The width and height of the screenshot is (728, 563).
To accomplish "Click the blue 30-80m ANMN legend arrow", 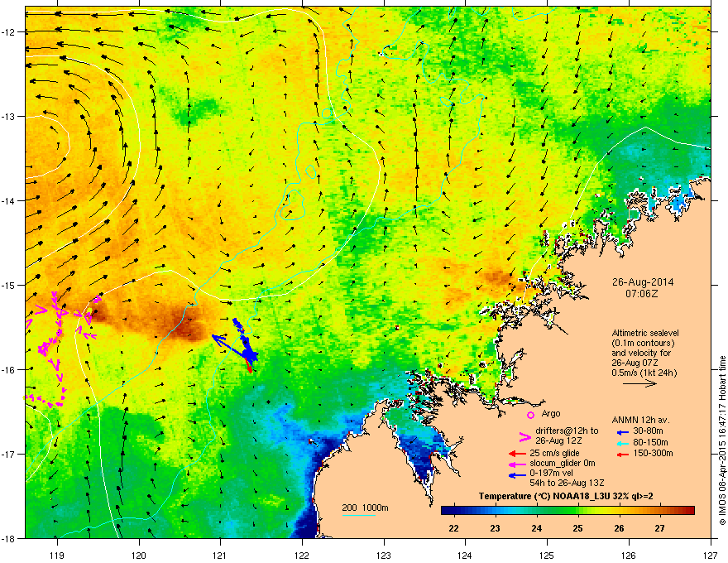I will 622,432.
